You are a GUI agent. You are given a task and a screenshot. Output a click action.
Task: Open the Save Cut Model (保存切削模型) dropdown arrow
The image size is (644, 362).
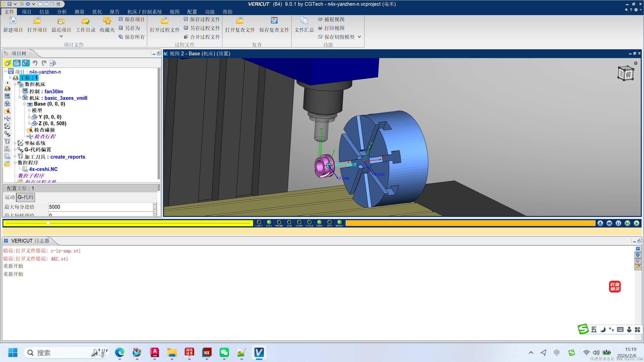point(359,37)
